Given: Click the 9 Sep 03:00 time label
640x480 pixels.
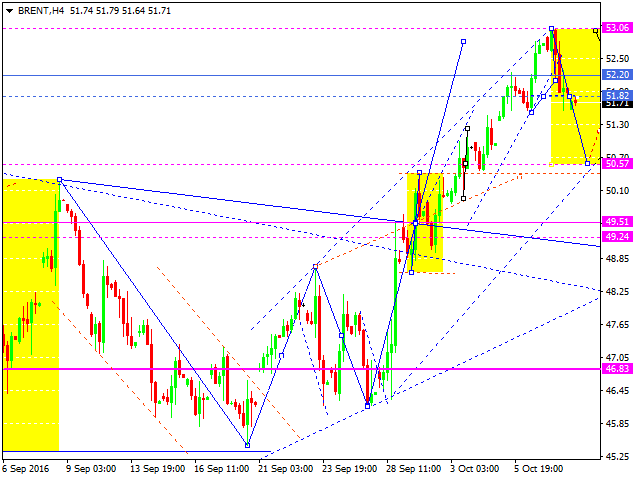Looking at the screenshot, I should coord(91,469).
